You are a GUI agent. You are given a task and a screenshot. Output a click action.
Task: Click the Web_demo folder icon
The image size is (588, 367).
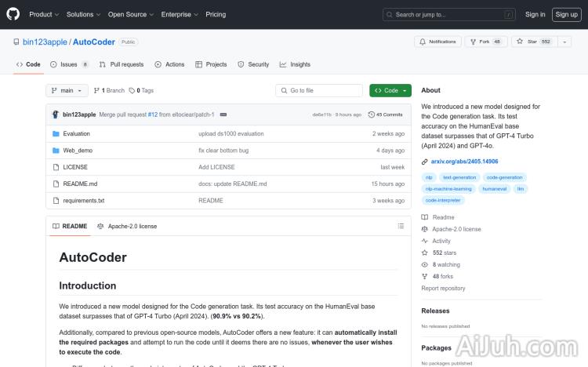click(56, 151)
